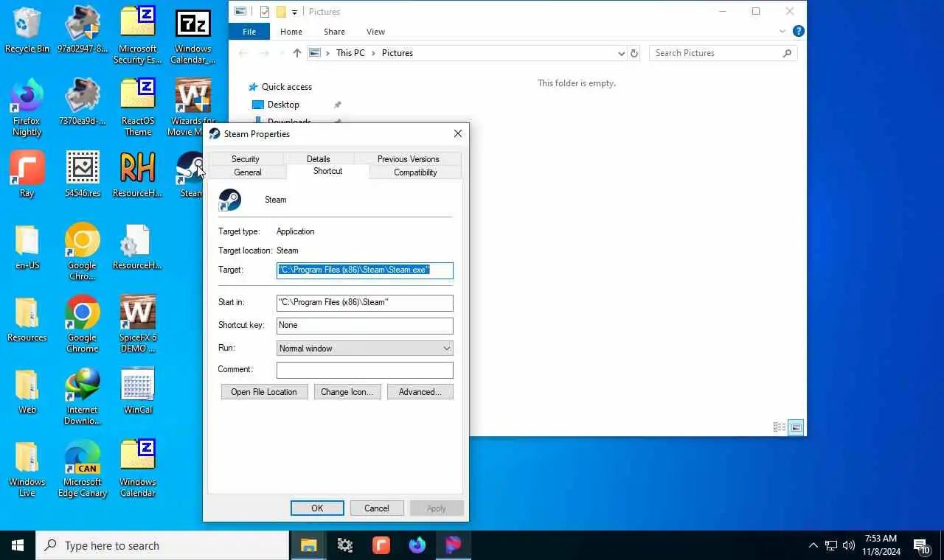
Task: Select the 97a02947-8 desktop icon
Action: (x=83, y=29)
